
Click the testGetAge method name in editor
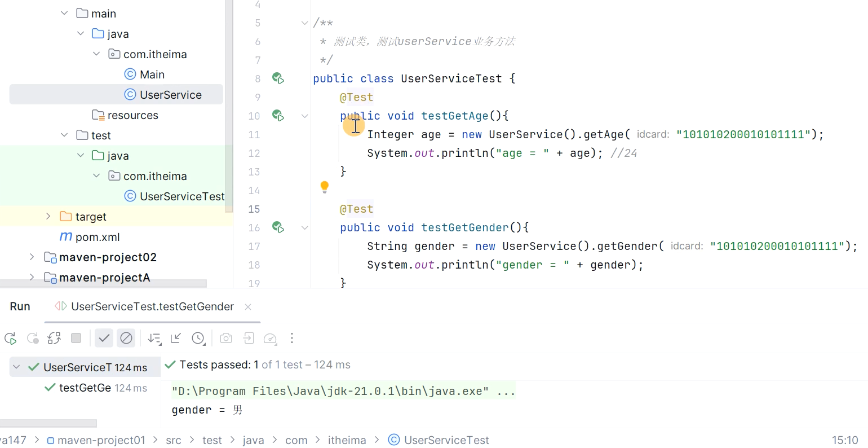tap(455, 116)
